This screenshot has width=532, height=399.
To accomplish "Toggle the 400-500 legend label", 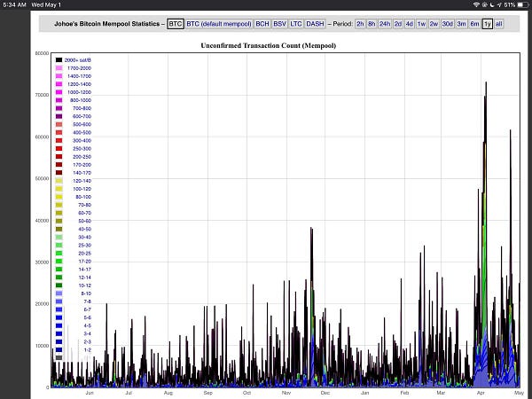I will [x=82, y=132].
